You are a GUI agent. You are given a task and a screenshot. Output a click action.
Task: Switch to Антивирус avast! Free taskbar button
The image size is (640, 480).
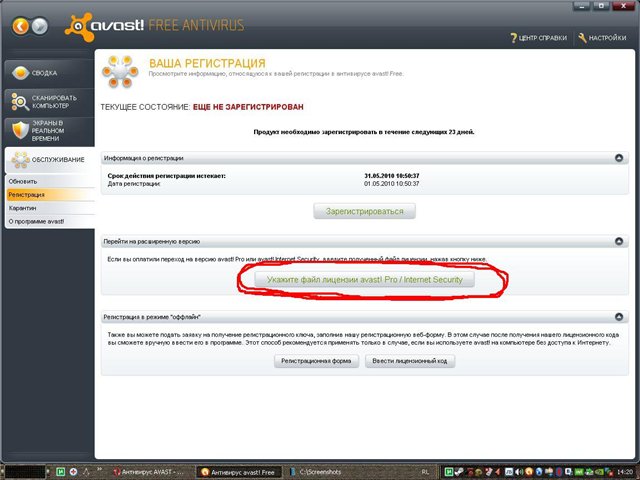pyautogui.click(x=240, y=472)
